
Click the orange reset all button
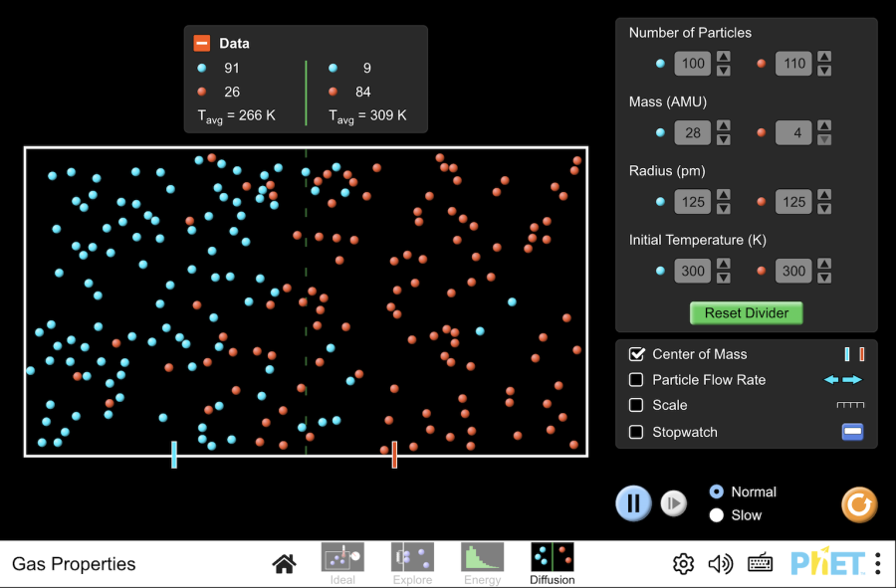[859, 504]
